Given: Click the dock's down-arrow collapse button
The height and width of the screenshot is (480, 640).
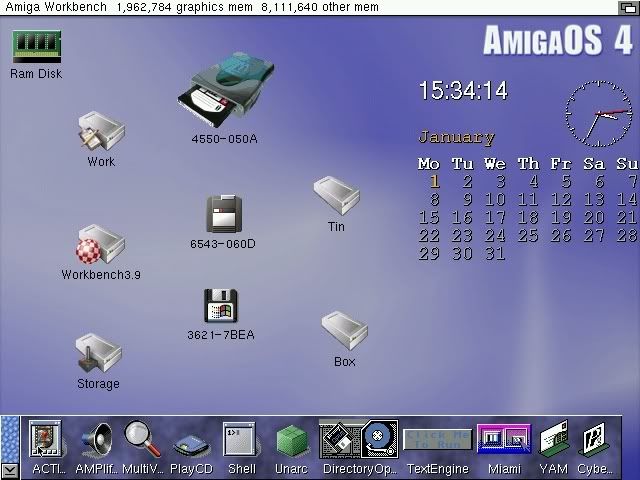Looking at the screenshot, I should pos(10,471).
